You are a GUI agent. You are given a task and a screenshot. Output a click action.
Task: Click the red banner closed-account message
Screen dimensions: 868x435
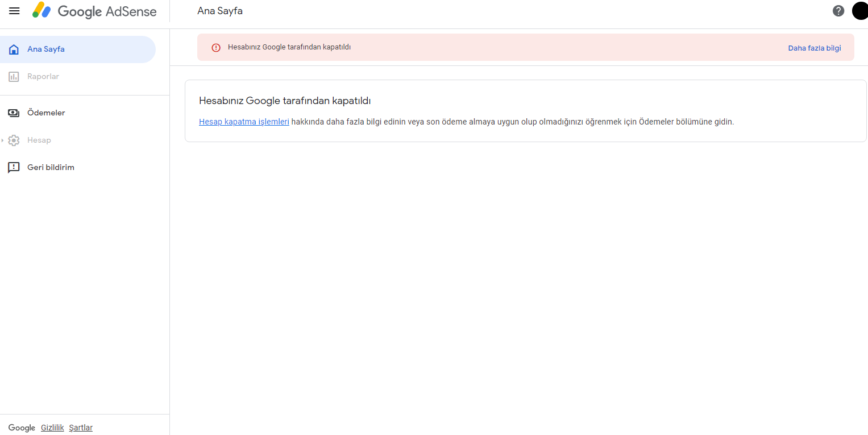click(289, 47)
